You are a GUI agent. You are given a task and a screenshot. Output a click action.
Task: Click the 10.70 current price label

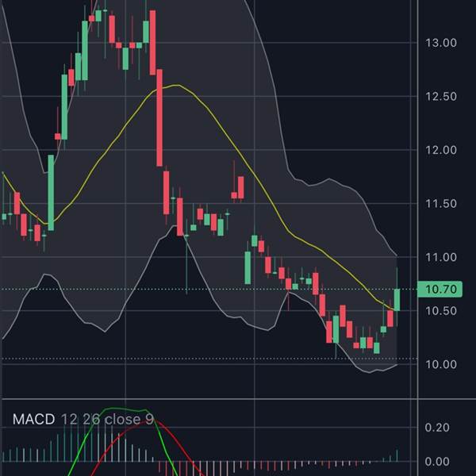coord(440,289)
